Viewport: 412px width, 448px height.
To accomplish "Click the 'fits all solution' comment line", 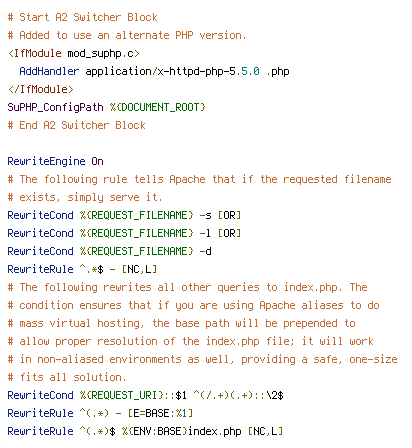I will 67,377.
